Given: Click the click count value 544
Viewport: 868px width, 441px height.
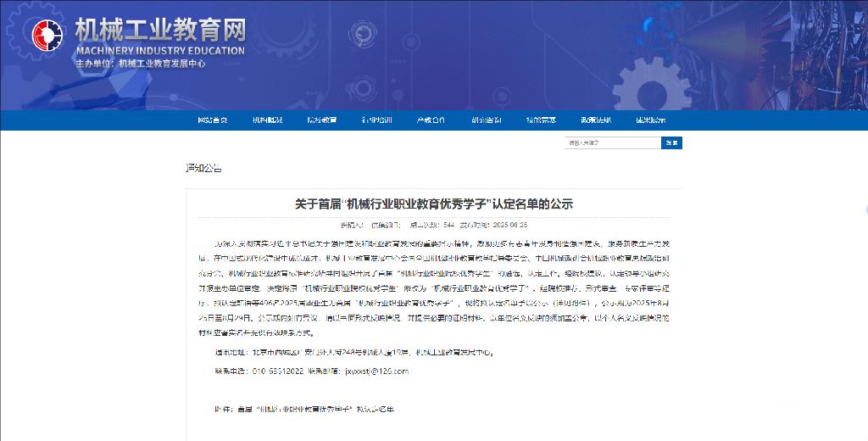Looking at the screenshot, I should pos(448,225).
